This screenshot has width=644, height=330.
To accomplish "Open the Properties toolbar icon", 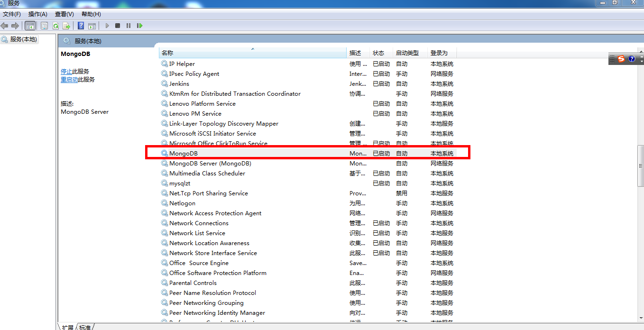I will pyautogui.click(x=44, y=26).
